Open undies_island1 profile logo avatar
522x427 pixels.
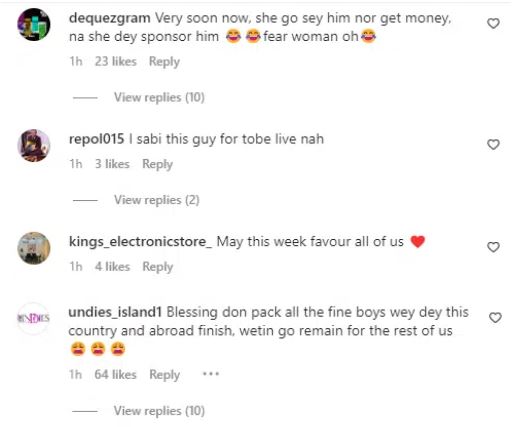[x=33, y=318]
